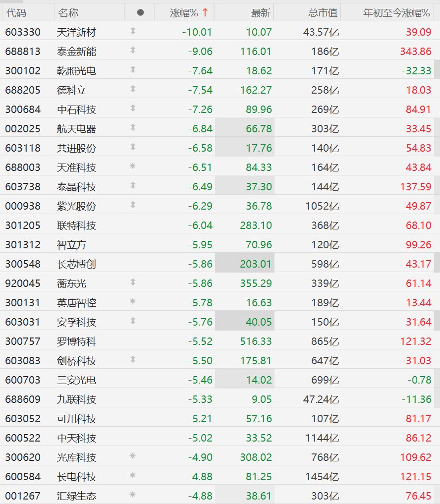440x504 pixels.
Task: Select stock name 汇绿生态
Action: [76, 496]
